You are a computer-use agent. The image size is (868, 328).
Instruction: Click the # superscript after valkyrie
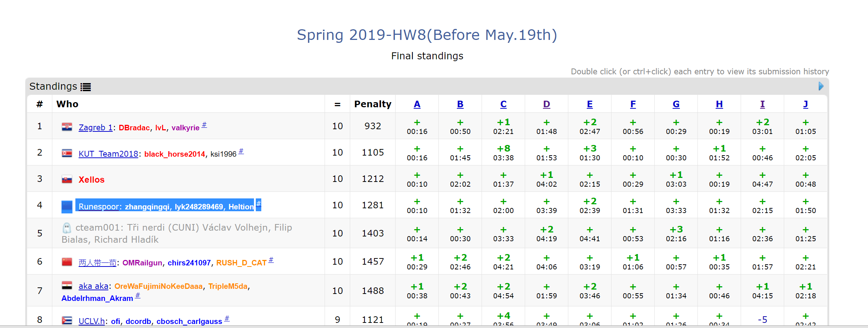[204, 125]
